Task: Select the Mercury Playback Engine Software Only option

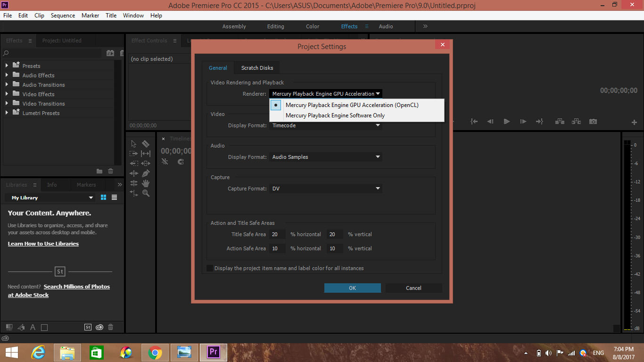Action: tap(335, 115)
